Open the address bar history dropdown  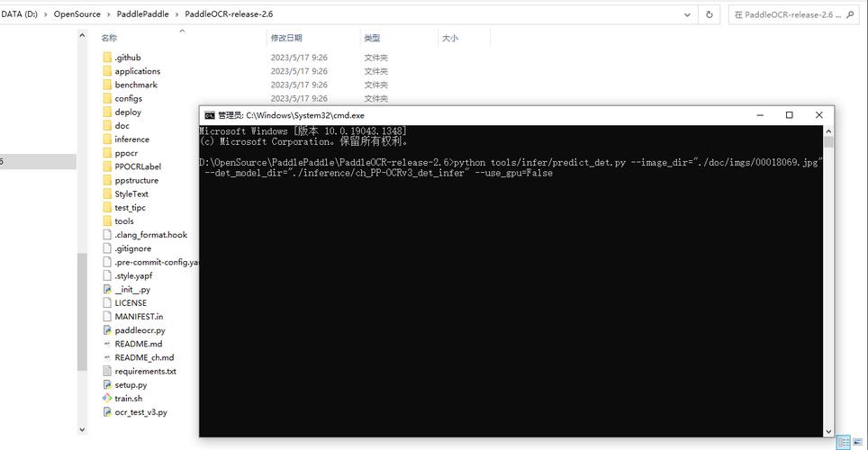(688, 15)
